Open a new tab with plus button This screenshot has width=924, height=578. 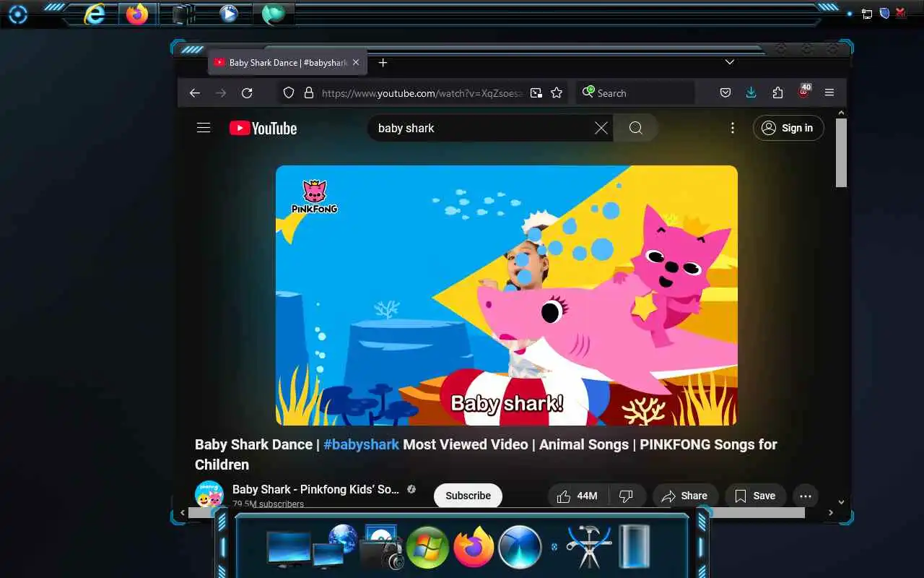(x=383, y=63)
